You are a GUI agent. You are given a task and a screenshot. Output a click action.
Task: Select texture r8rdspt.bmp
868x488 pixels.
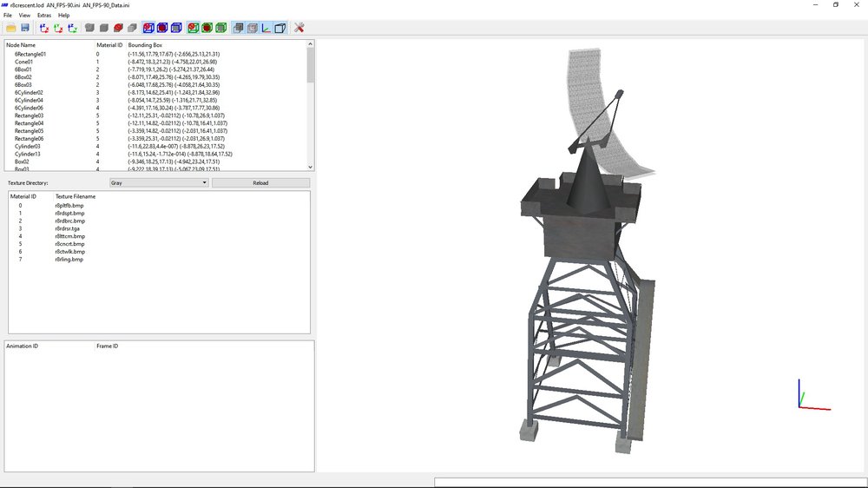[69, 214]
